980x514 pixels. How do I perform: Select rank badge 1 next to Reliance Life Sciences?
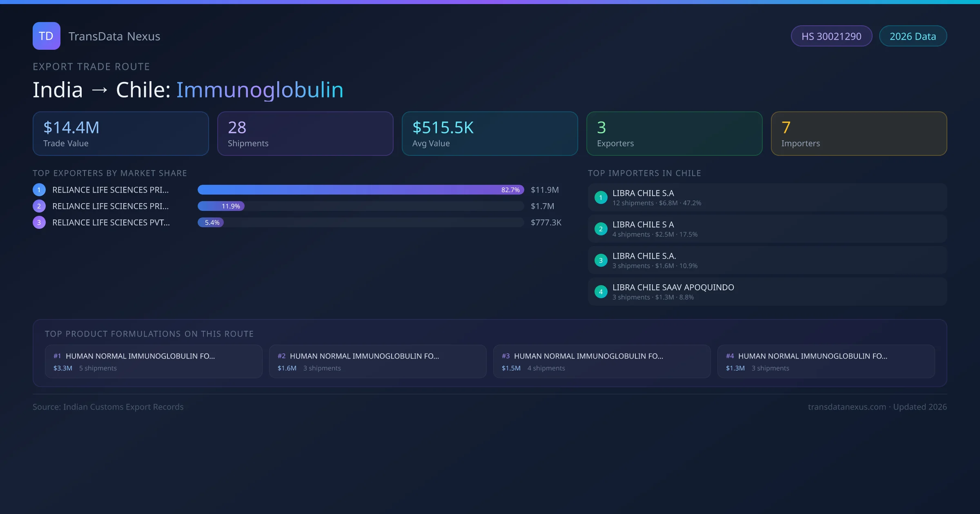39,189
